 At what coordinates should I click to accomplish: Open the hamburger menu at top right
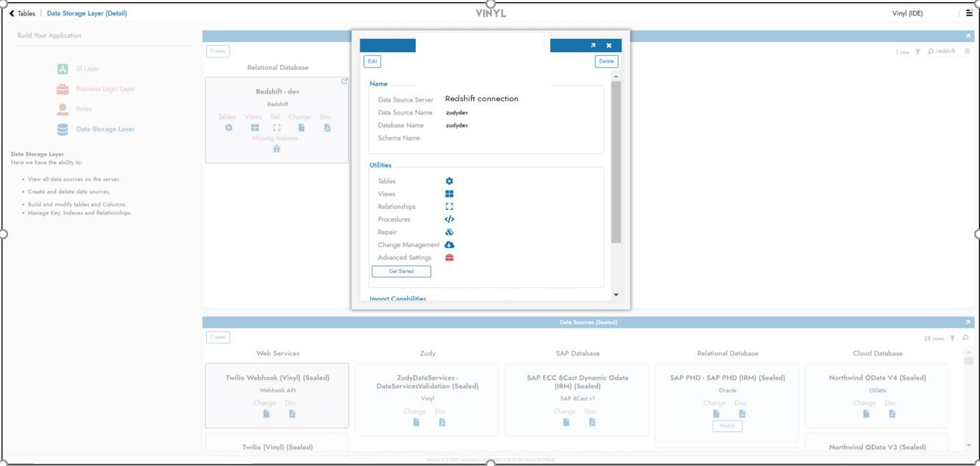coord(969,13)
